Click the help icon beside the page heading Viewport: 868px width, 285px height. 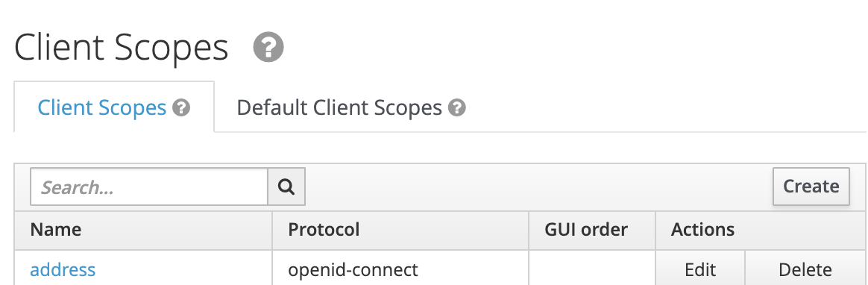click(268, 47)
